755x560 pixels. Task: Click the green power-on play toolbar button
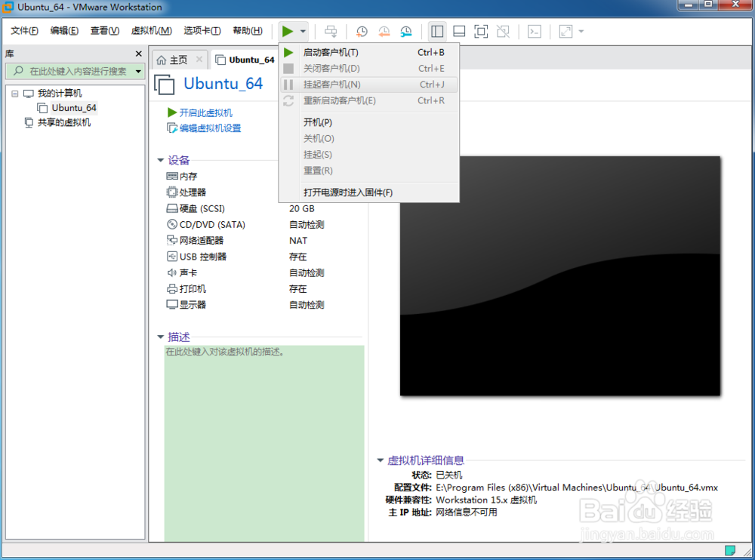pos(288,31)
